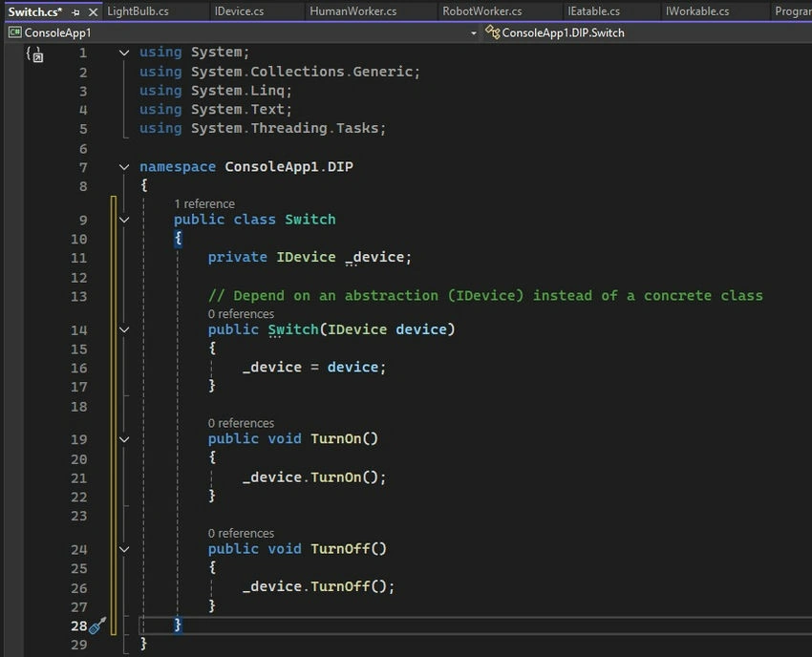Click the private keyword on line 11

(x=238, y=257)
